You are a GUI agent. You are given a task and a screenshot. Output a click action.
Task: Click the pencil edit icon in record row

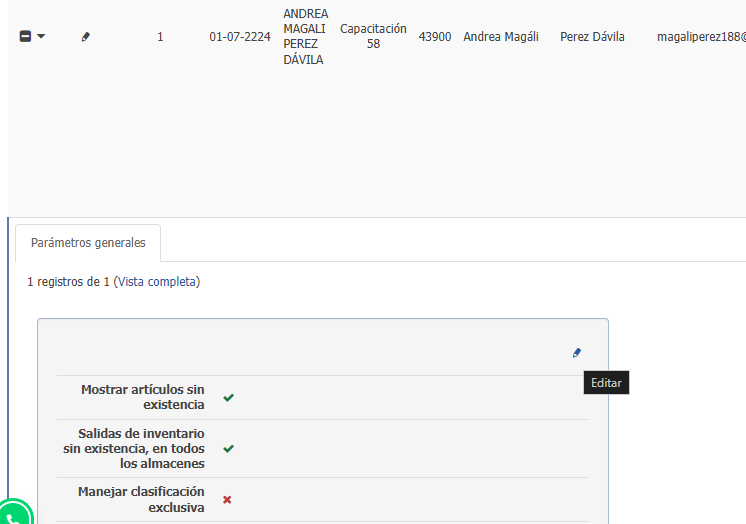coord(85,37)
